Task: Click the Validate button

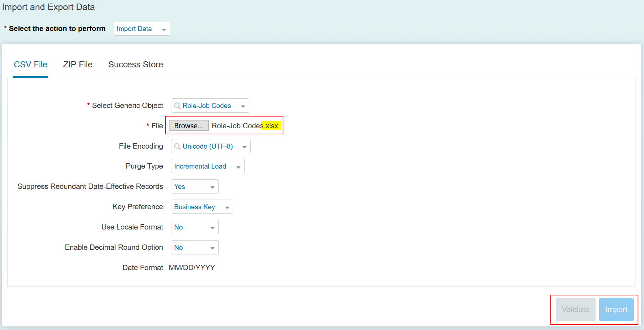Action: click(x=575, y=309)
